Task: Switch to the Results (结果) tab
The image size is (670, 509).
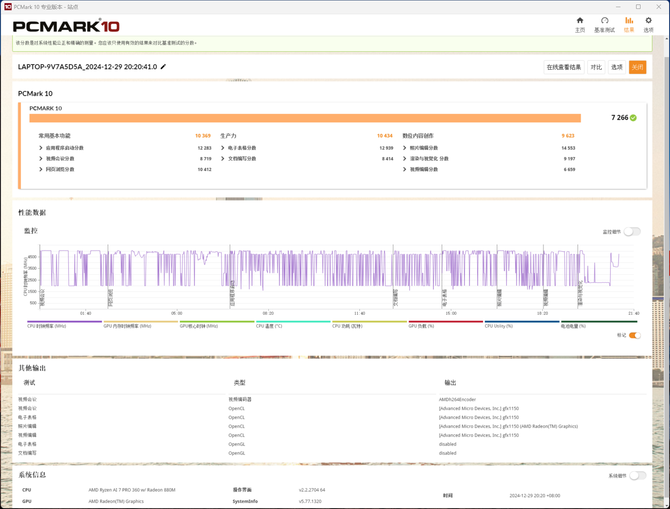Action: coord(629,25)
